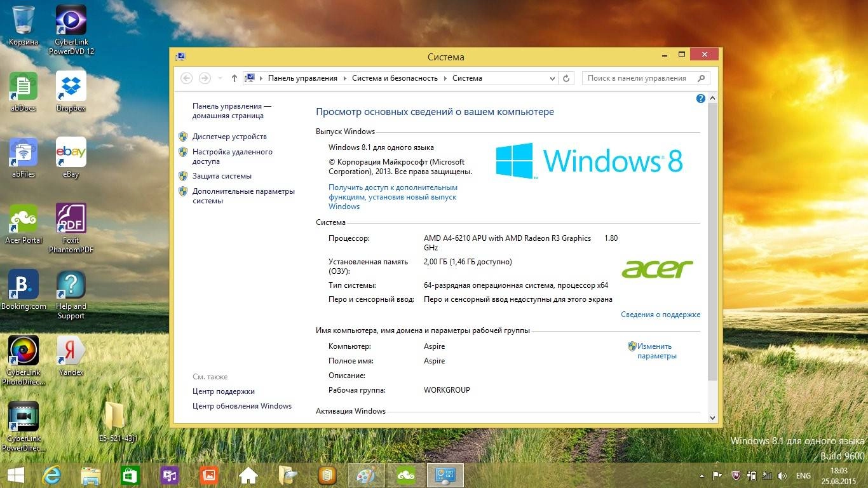The width and height of the screenshot is (868, 488).
Task: Open Центр поддержки link
Action: [x=224, y=391]
